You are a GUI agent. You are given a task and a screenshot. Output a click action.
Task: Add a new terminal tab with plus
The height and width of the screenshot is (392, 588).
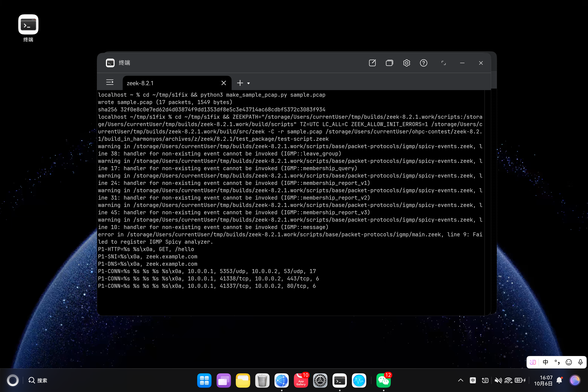240,83
